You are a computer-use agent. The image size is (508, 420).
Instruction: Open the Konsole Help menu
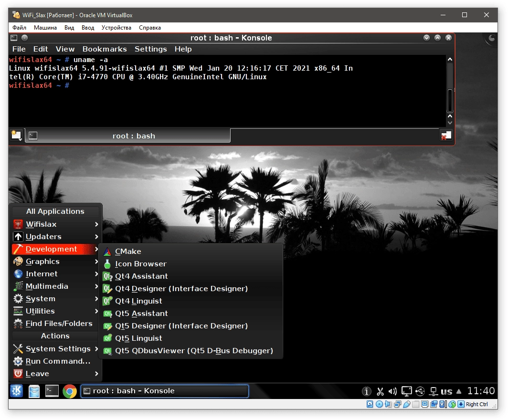183,49
